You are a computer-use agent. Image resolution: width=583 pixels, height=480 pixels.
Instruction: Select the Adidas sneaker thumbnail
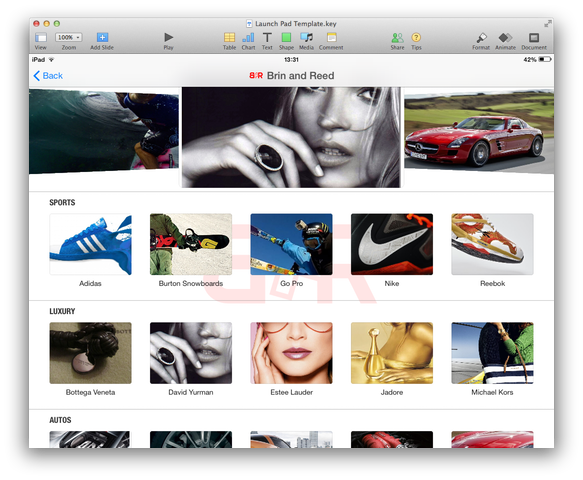[90, 244]
